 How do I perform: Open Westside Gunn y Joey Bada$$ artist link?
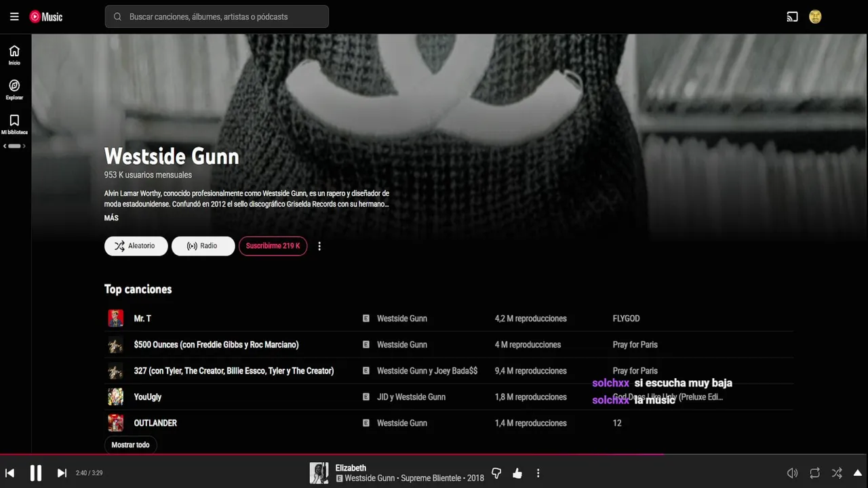click(427, 371)
